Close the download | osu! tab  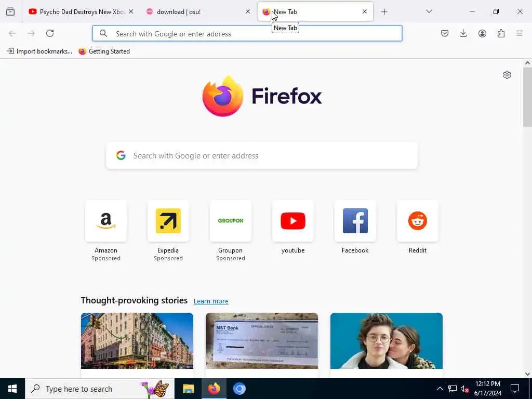(x=248, y=12)
